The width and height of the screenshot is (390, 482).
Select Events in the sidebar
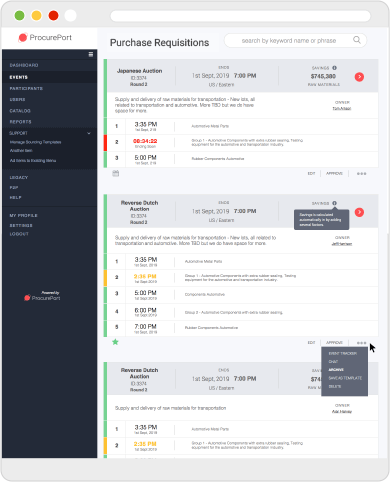(18, 77)
